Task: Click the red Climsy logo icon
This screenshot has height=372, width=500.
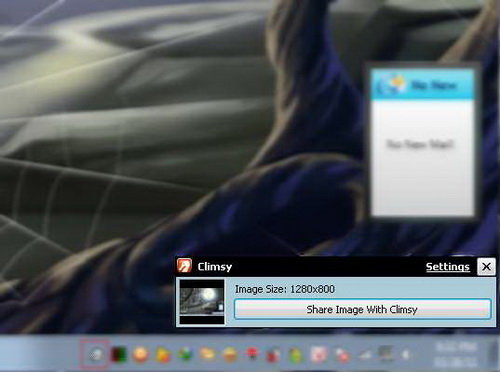Action: point(184,266)
